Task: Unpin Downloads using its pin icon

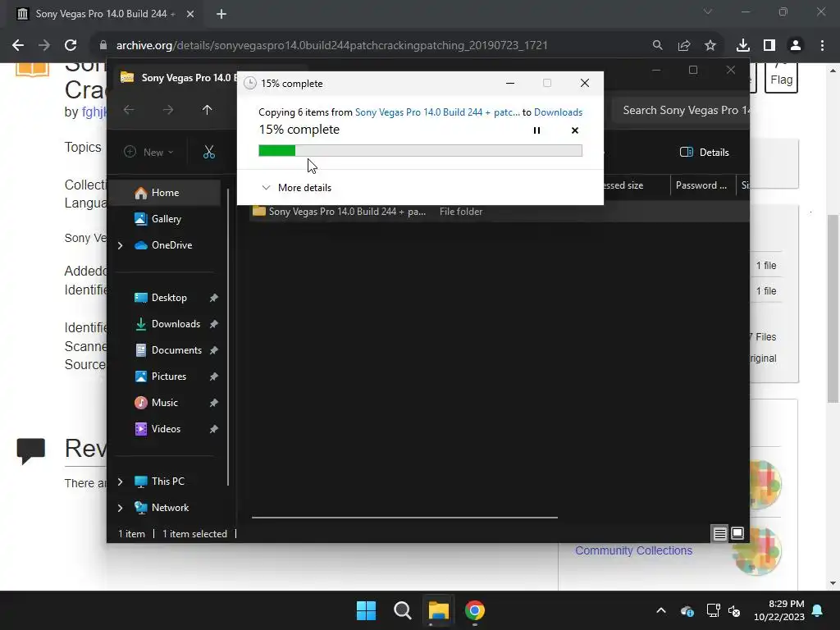Action: click(214, 324)
